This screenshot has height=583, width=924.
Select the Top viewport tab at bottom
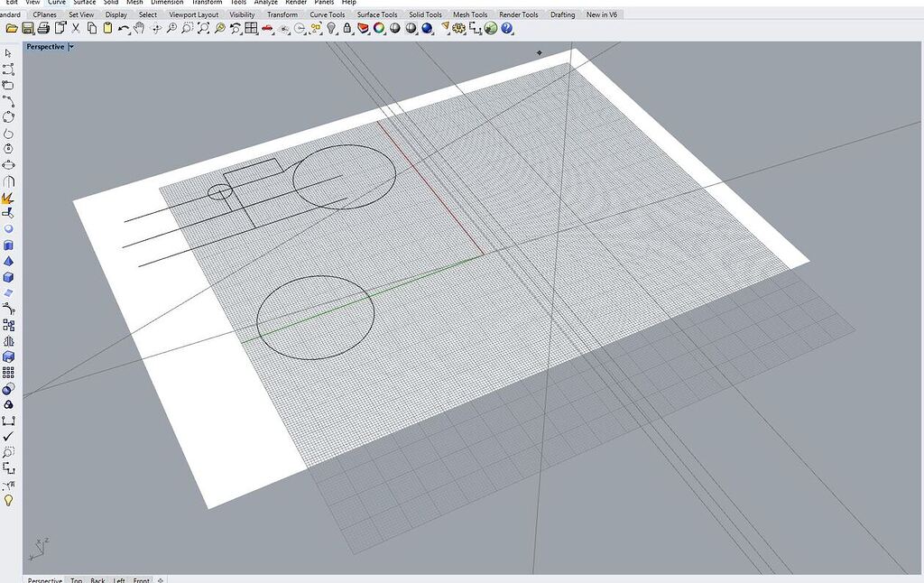[76, 580]
